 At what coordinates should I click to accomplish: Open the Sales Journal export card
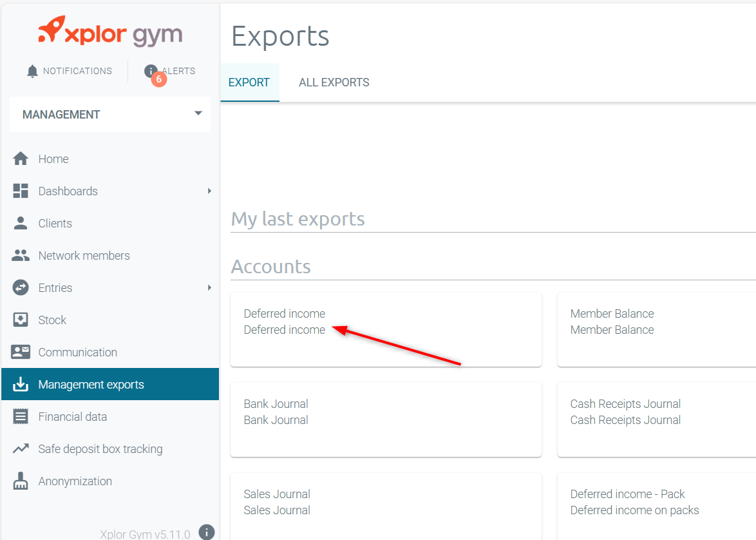(386, 506)
